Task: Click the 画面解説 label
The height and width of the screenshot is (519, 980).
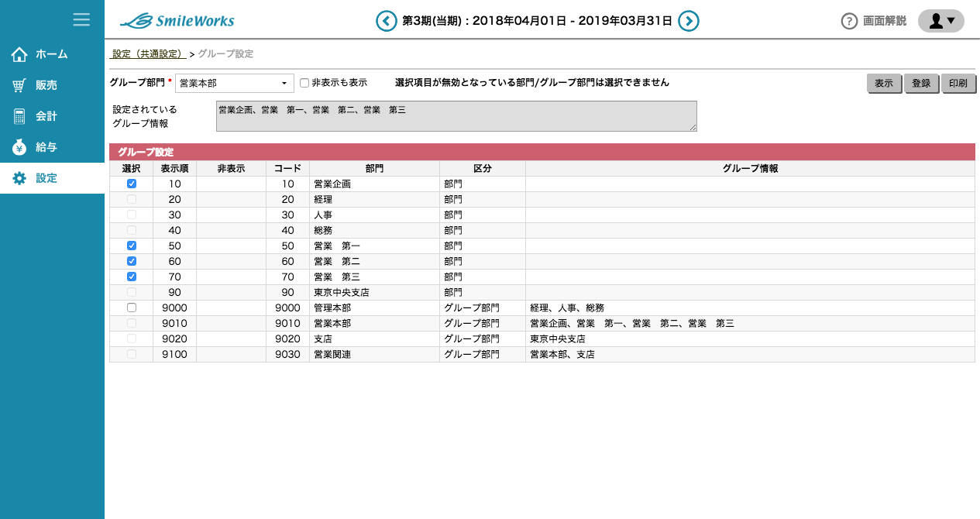Action: 885,21
